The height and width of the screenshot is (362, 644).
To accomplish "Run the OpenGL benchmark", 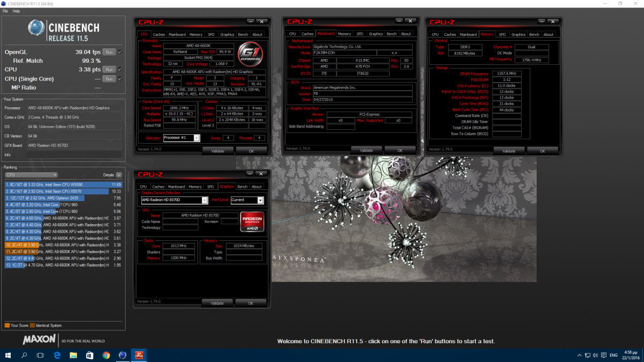I will point(109,52).
